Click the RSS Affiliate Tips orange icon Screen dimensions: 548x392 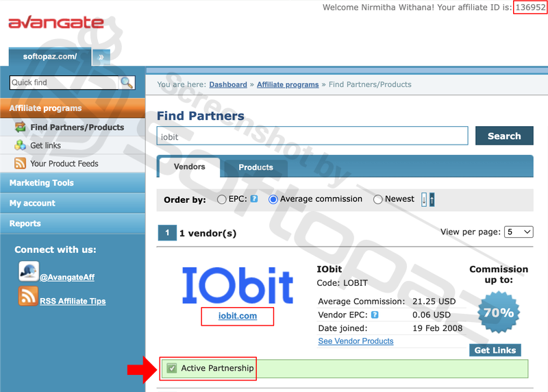pos(28,296)
